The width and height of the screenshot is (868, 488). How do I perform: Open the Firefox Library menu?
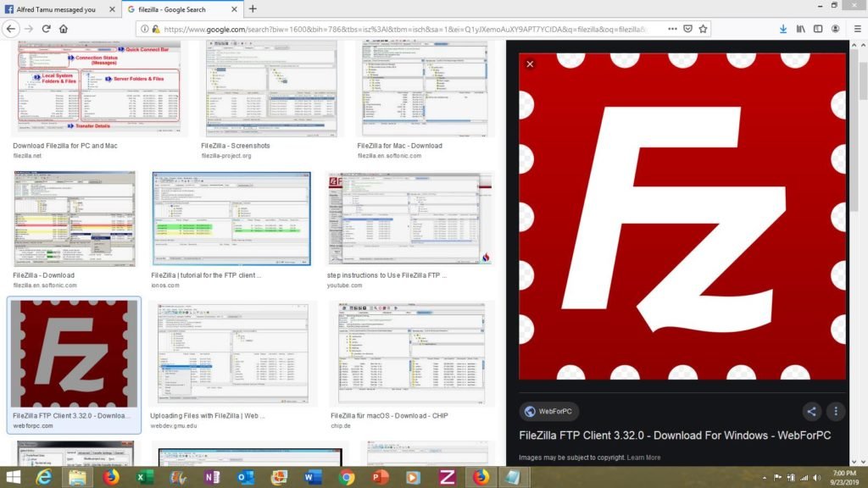800,29
